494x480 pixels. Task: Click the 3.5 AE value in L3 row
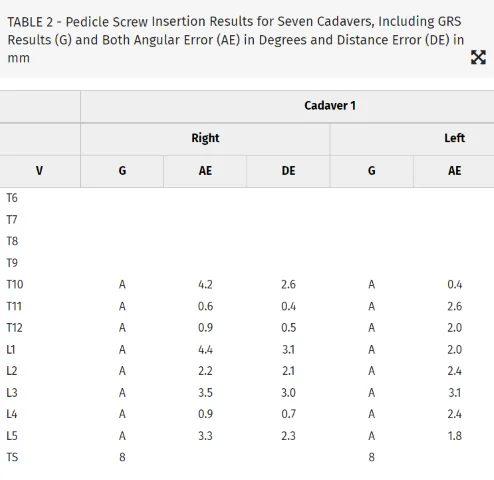coord(205,393)
